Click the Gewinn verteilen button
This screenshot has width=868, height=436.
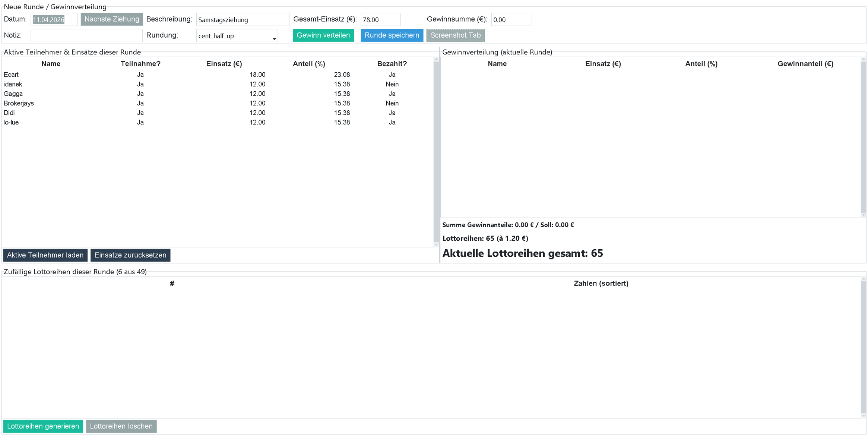pos(323,35)
